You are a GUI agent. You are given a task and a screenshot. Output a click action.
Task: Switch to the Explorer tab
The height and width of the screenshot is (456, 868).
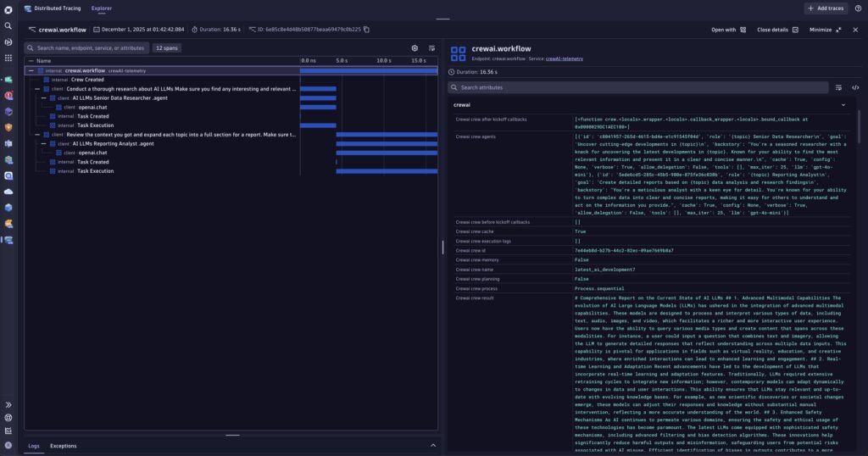102,8
